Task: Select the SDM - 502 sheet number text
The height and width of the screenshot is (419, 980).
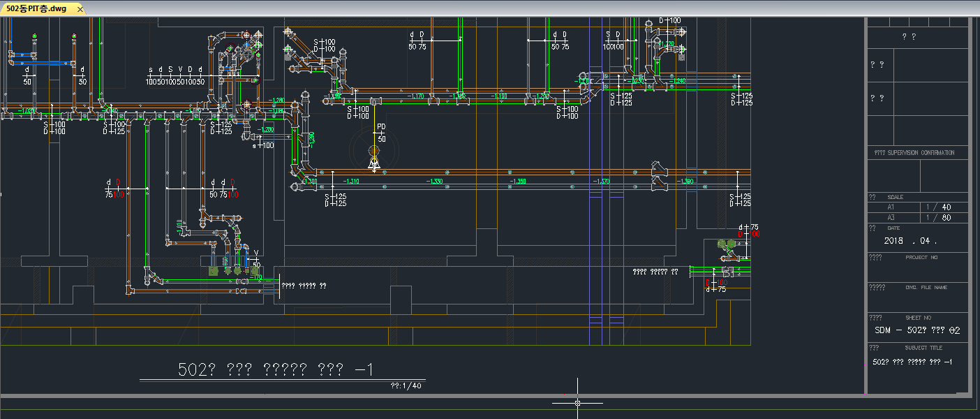Action: tap(917, 330)
